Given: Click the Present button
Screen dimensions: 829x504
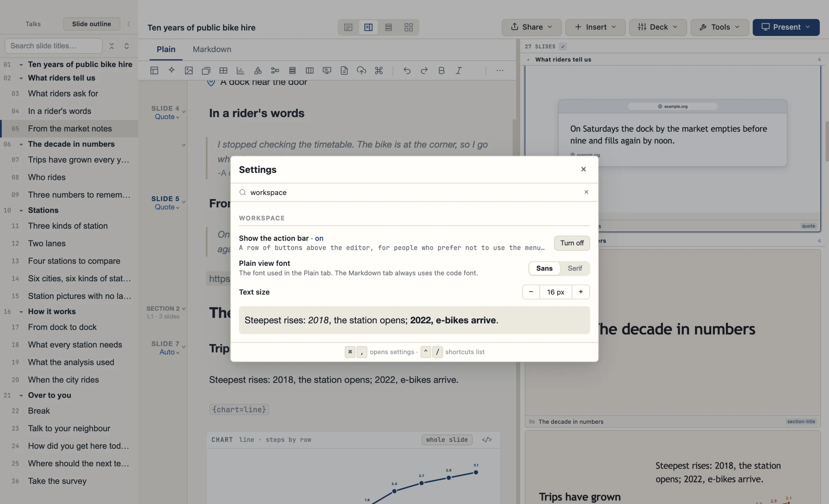Looking at the screenshot, I should (x=786, y=27).
